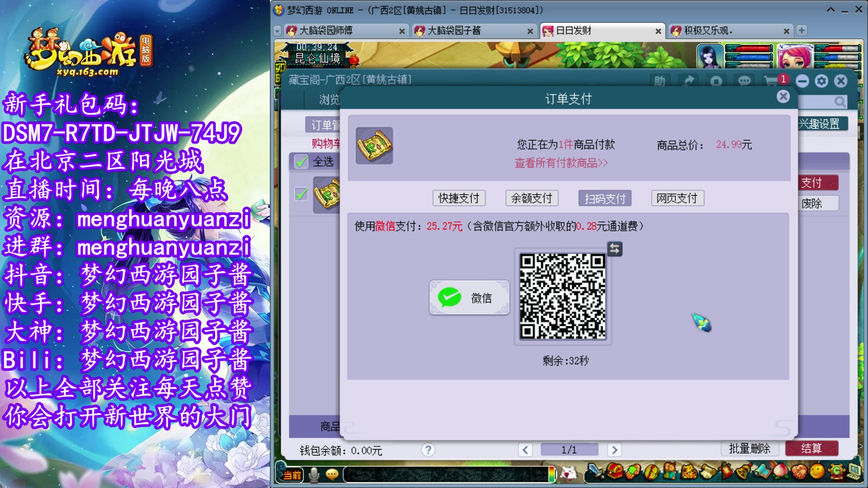
Task: Toggle the cart item row checkbox
Action: pos(301,194)
